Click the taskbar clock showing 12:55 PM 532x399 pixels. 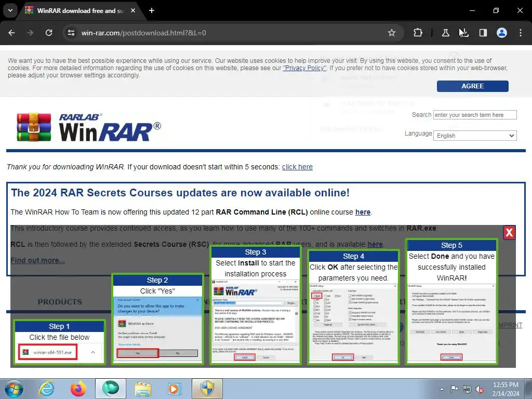[506, 389]
